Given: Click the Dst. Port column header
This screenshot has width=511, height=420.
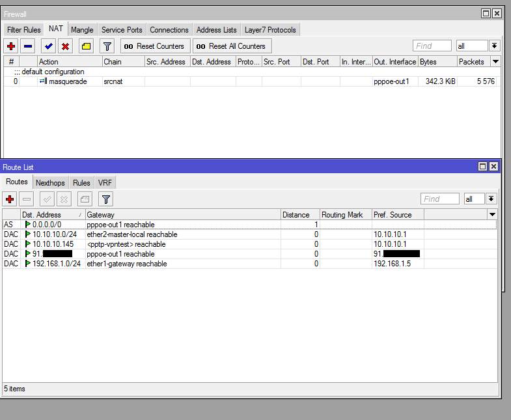Looking at the screenshot, I should pyautogui.click(x=320, y=62).
